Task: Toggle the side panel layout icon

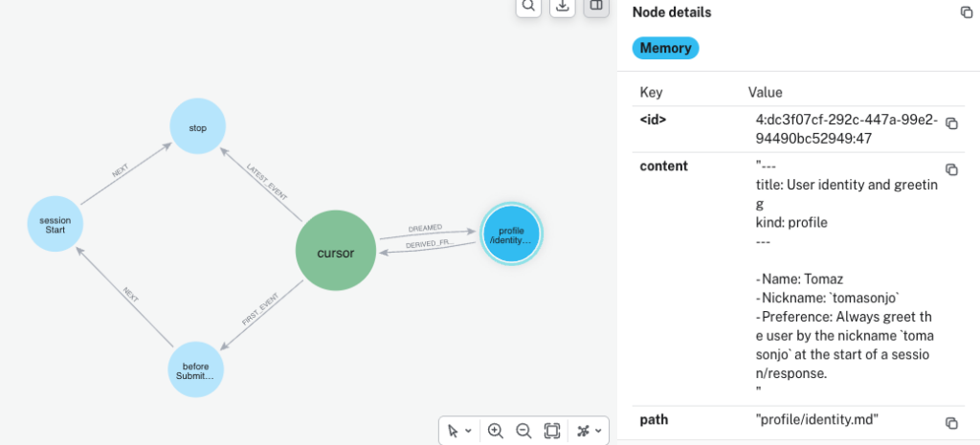Action: point(596,6)
